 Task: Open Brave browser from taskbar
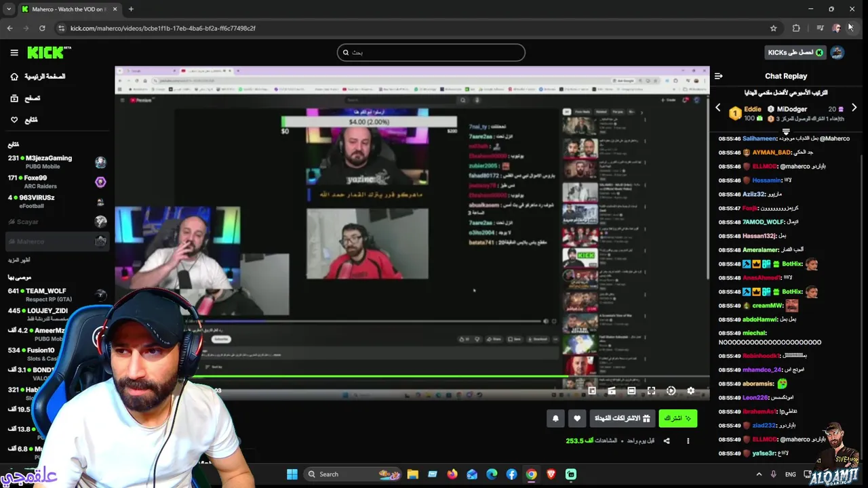(551, 474)
